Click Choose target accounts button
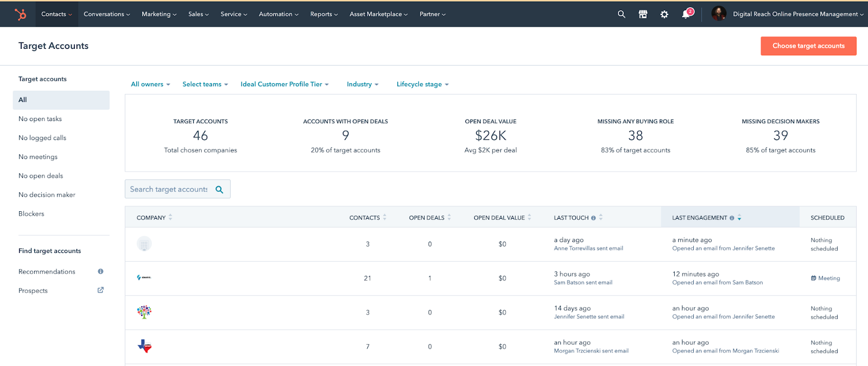This screenshot has width=868, height=366. click(x=808, y=46)
